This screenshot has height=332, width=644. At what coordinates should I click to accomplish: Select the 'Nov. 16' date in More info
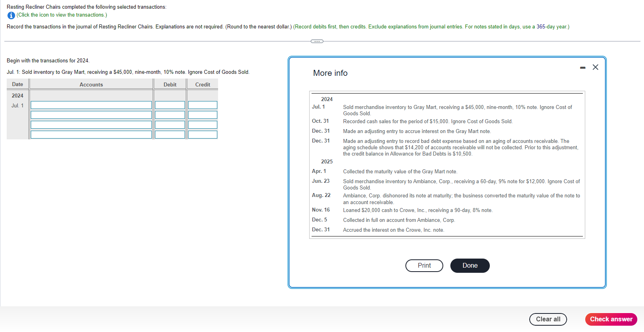(321, 210)
